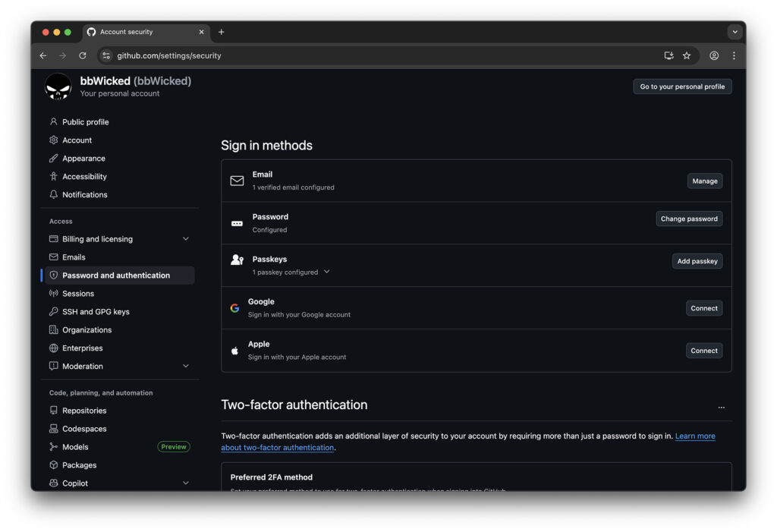
Task: Click the broadcast icon beside Sessions
Action: [x=54, y=293]
